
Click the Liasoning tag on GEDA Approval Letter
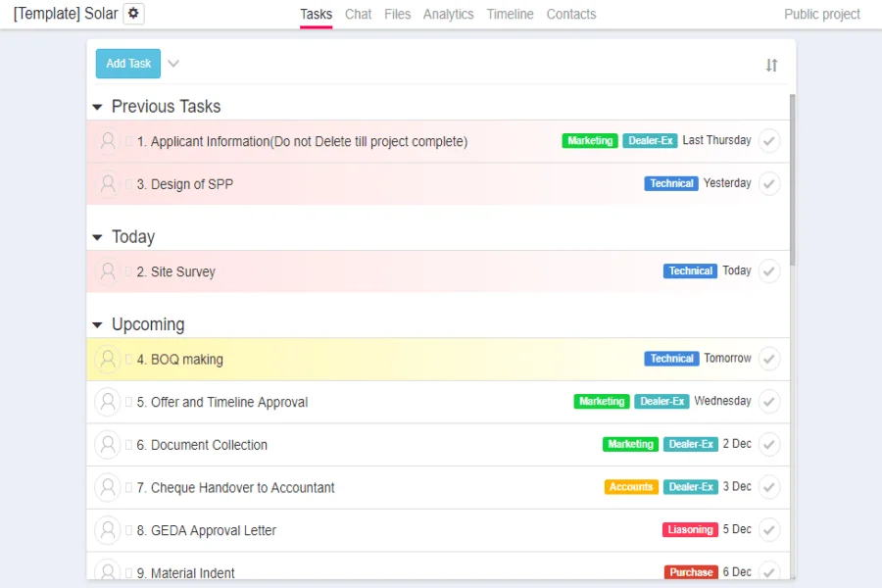(x=690, y=529)
